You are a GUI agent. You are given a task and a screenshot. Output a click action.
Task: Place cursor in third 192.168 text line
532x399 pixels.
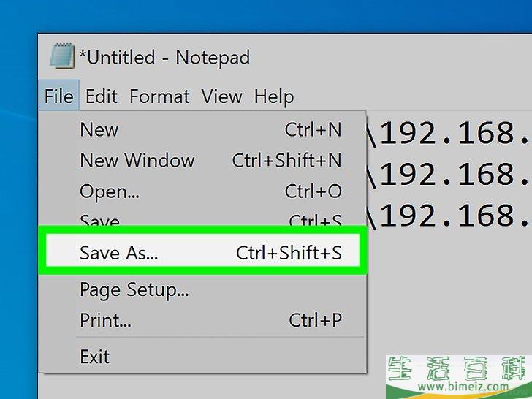(449, 216)
